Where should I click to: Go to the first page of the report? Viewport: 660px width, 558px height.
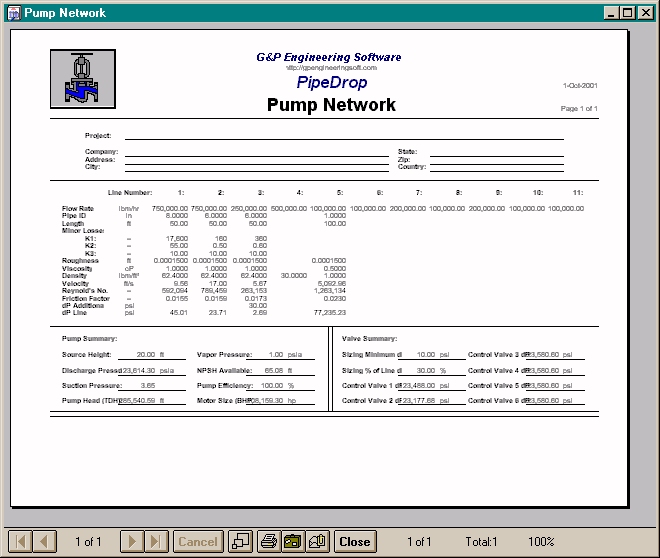(x=20, y=541)
